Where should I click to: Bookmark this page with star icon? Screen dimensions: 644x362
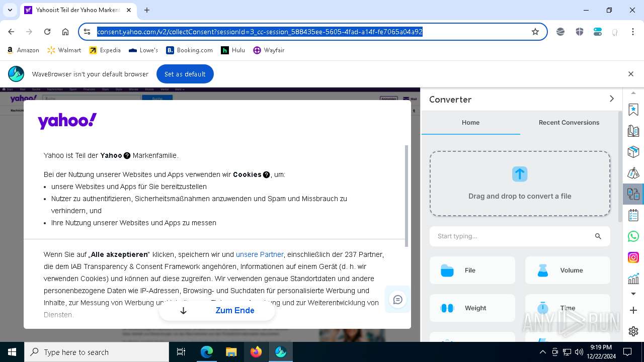coord(535,32)
